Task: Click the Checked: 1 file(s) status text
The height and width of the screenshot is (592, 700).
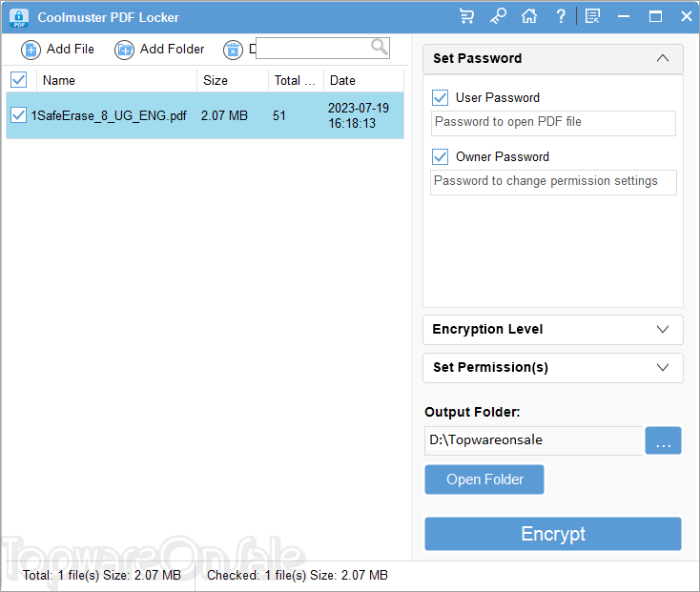Action: click(298, 575)
